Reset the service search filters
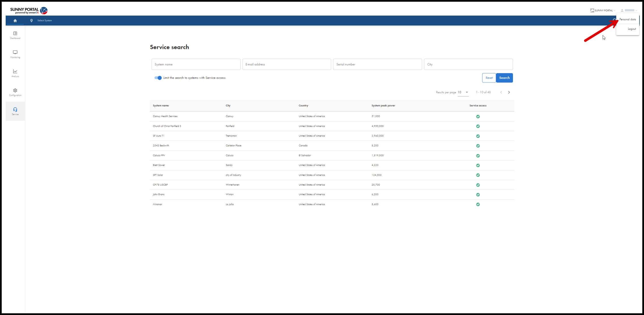This screenshot has width=644, height=315. pos(489,78)
